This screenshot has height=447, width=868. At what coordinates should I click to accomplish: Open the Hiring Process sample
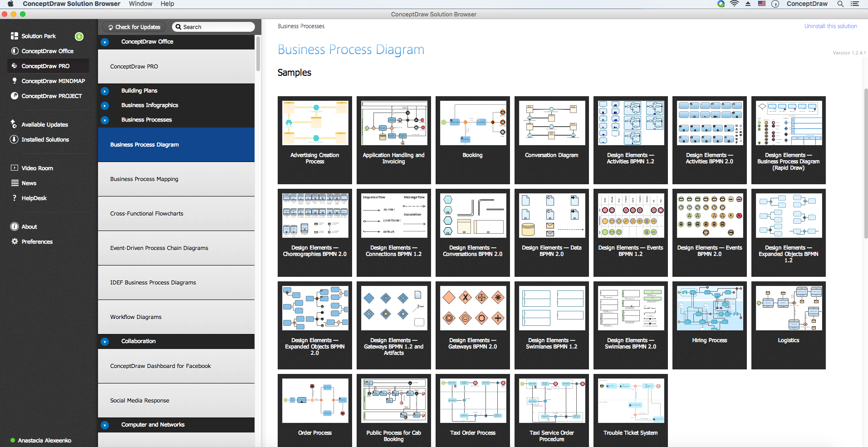(710, 325)
